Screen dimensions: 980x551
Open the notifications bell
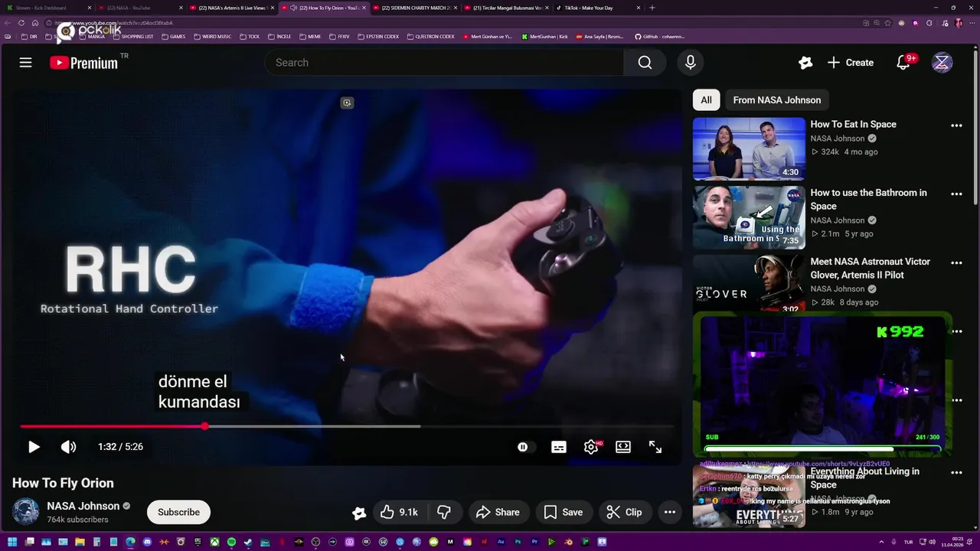[x=903, y=63]
